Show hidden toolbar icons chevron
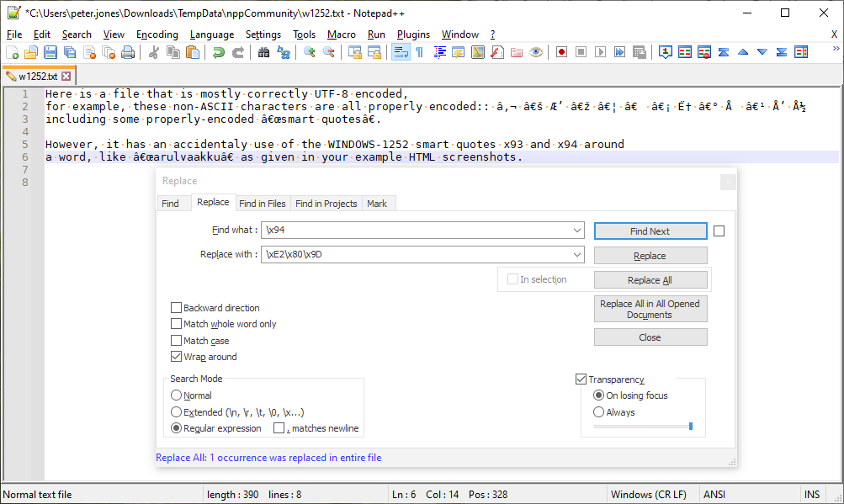This screenshot has height=504, width=844. pyautogui.click(x=836, y=49)
